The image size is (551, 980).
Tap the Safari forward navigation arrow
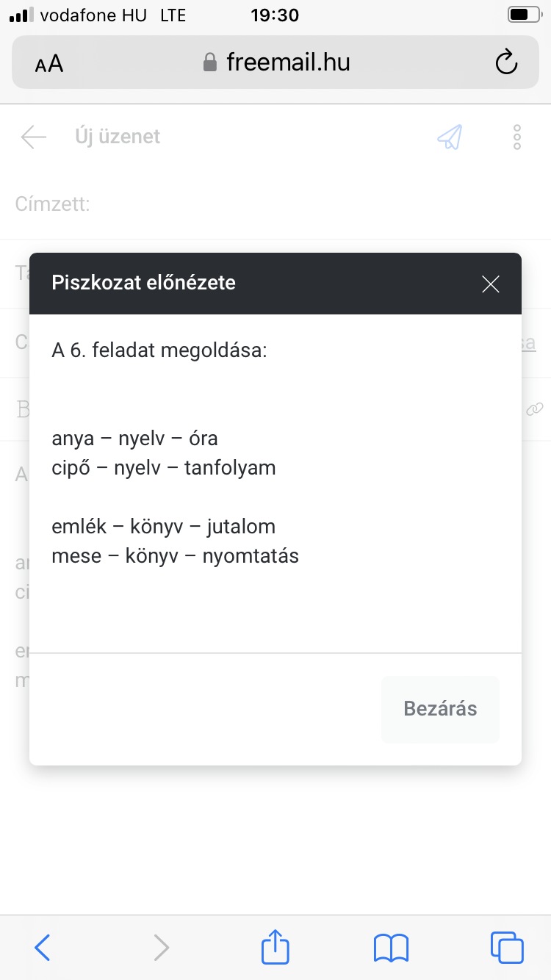[161, 948]
